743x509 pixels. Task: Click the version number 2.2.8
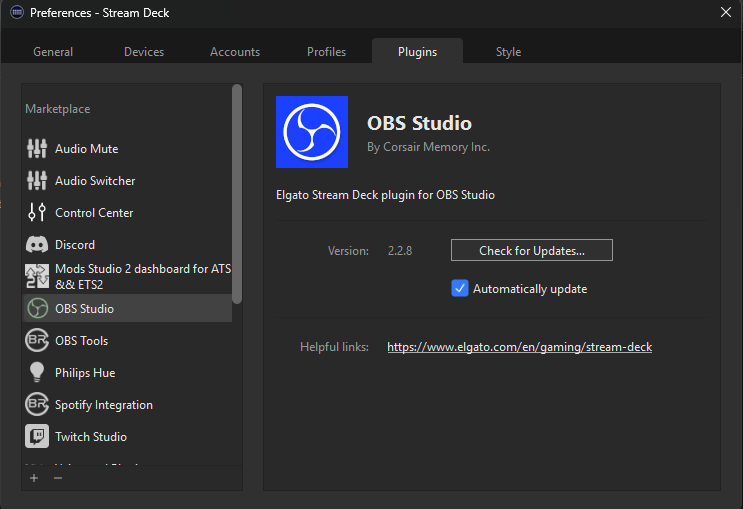coord(400,251)
